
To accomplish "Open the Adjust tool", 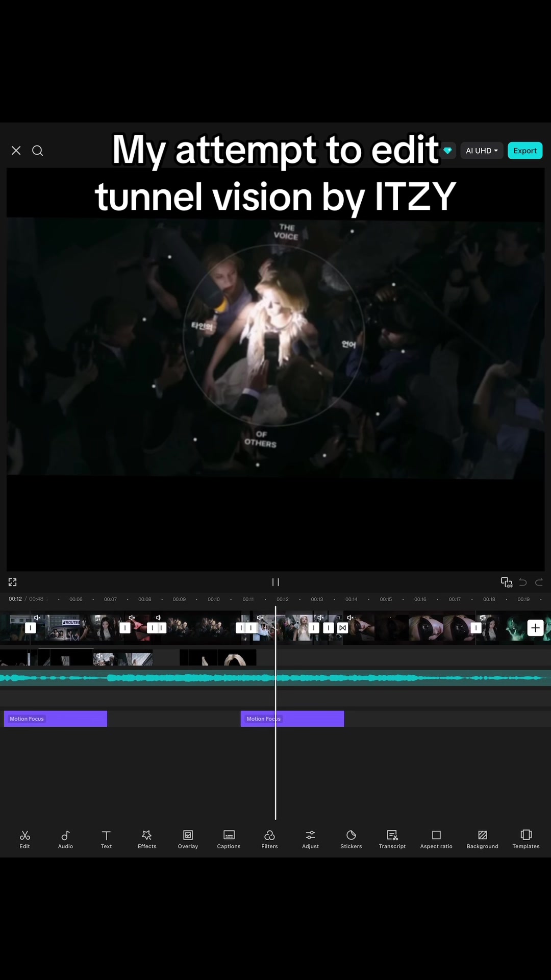I will (310, 840).
